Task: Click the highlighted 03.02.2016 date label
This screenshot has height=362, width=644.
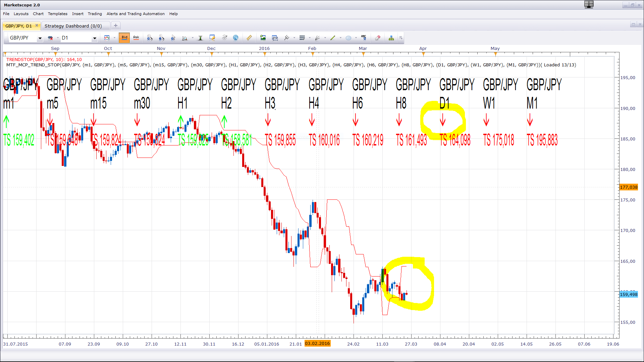Action: (317, 343)
